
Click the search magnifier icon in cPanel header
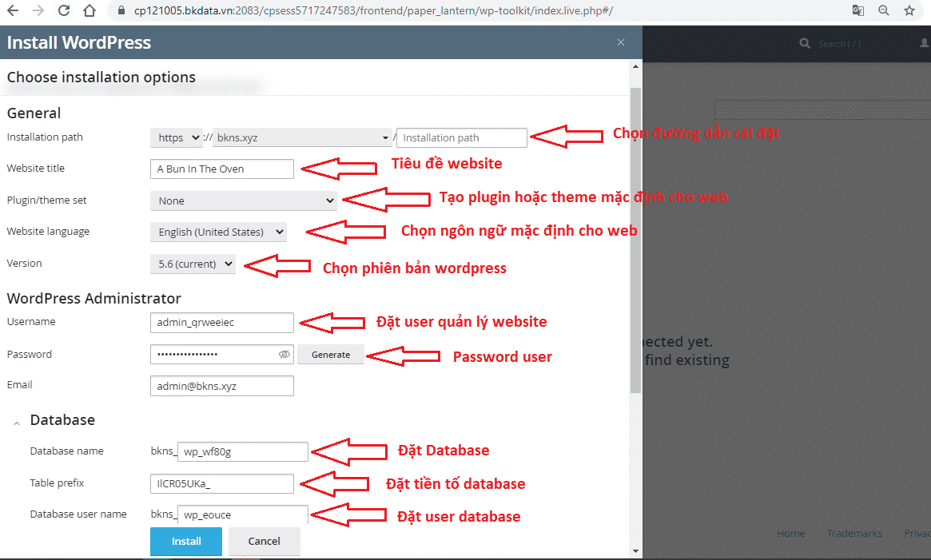click(x=805, y=43)
